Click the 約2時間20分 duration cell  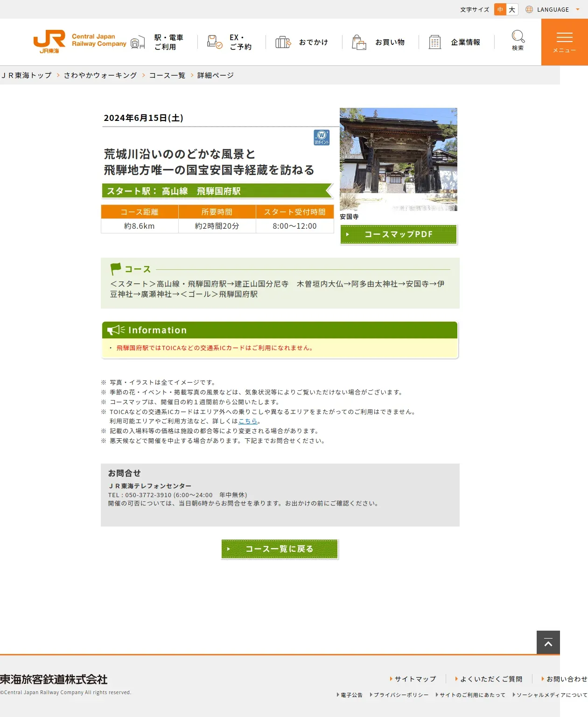point(217,226)
